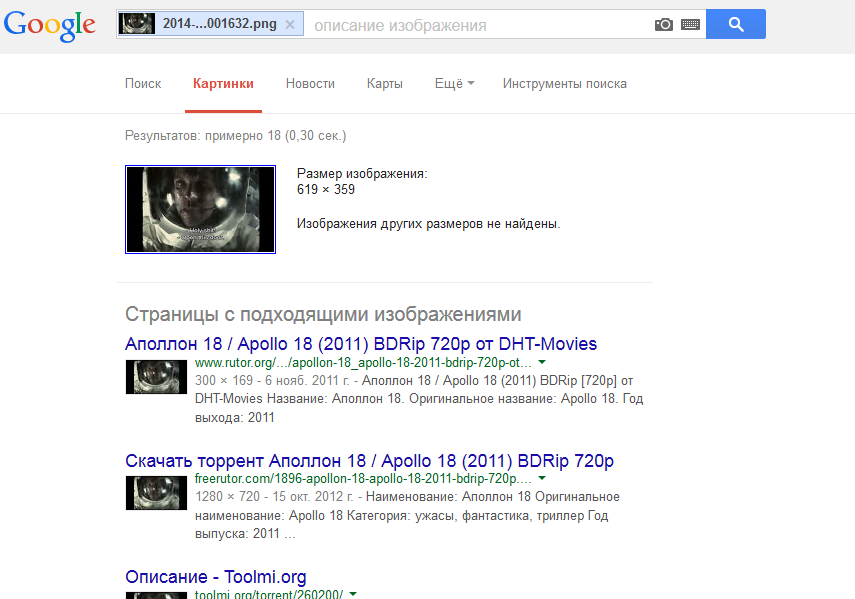Click the www.rutor.org green URL text
Image resolution: width=855 pixels, height=599 pixels.
[x=363, y=362]
